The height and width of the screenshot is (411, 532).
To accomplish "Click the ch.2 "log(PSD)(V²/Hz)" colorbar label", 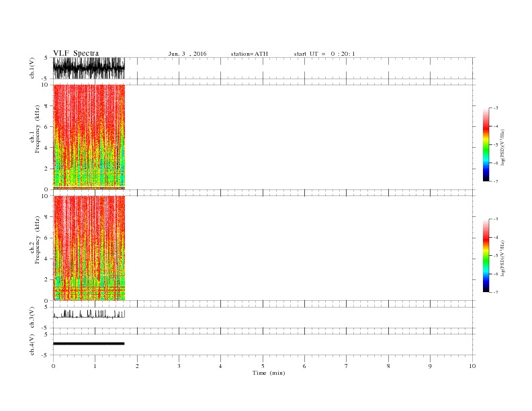I will point(503,258).
